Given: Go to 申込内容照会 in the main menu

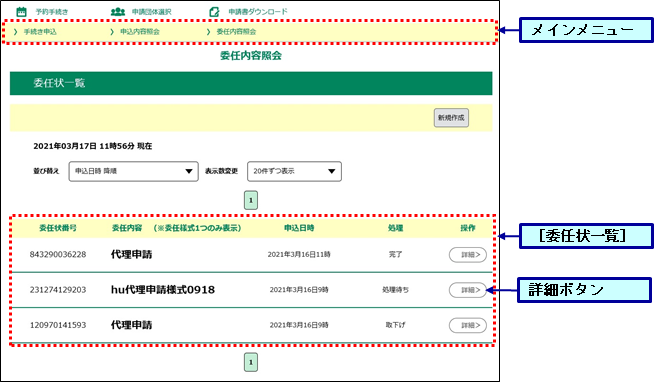Looking at the screenshot, I should tap(140, 32).
